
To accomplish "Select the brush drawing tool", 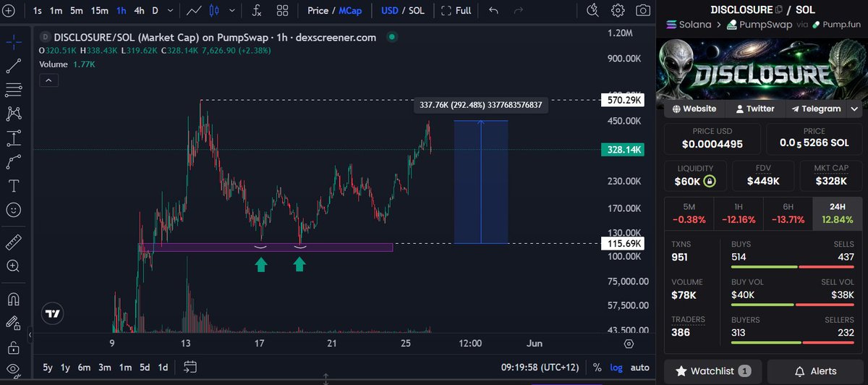I will (14, 161).
